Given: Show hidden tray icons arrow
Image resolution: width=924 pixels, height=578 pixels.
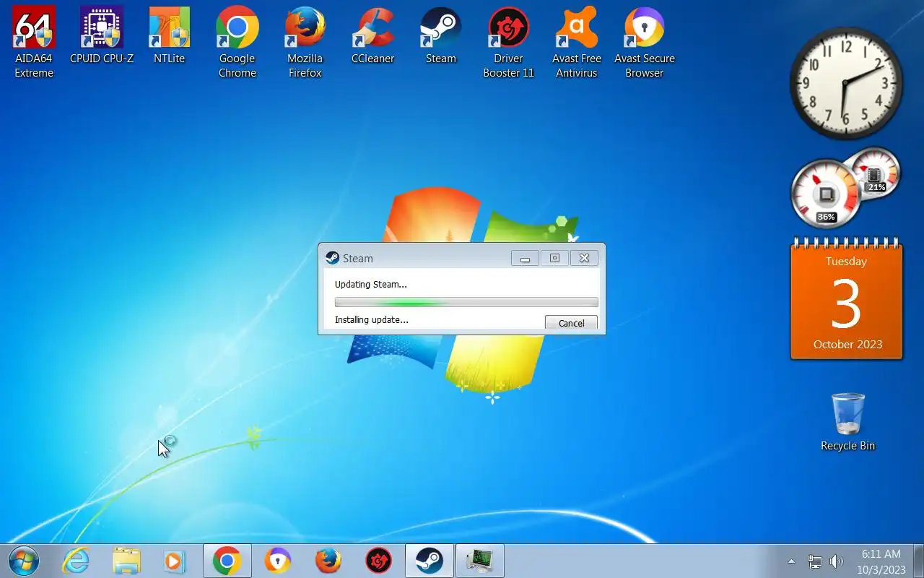Looking at the screenshot, I should point(791,561).
